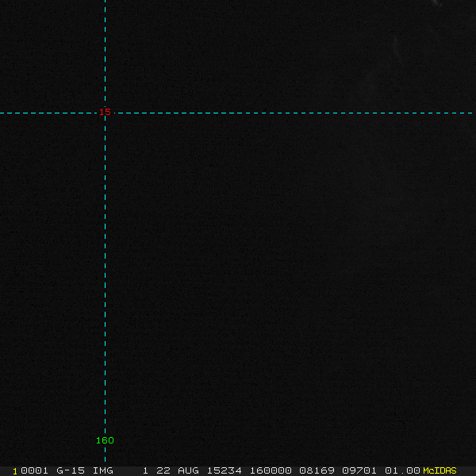Click the IMG text in the status bar
Screen dimensions: 476x476
coord(103,470)
